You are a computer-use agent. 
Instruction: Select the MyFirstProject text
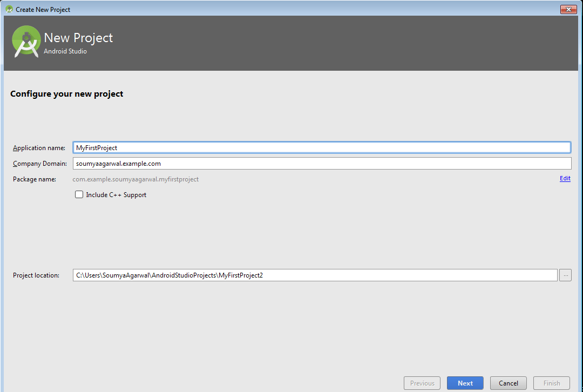pyautogui.click(x=97, y=147)
